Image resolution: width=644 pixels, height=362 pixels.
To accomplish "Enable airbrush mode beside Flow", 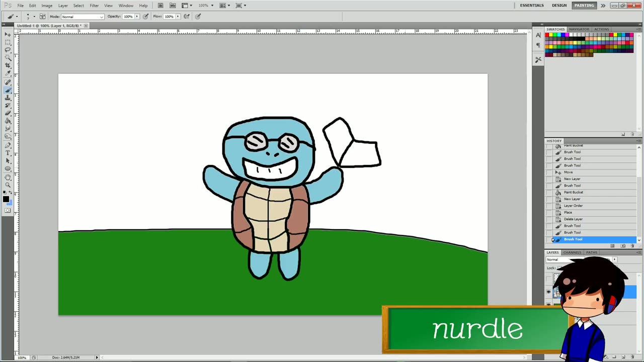I will point(187,17).
